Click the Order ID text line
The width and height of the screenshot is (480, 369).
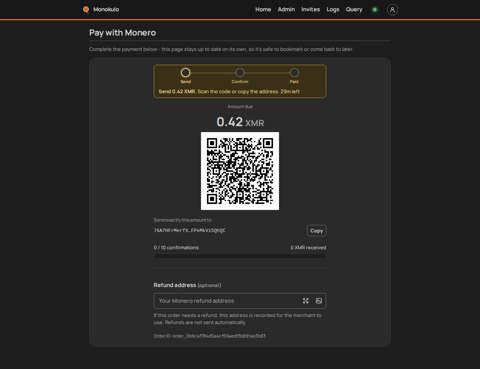click(x=210, y=336)
